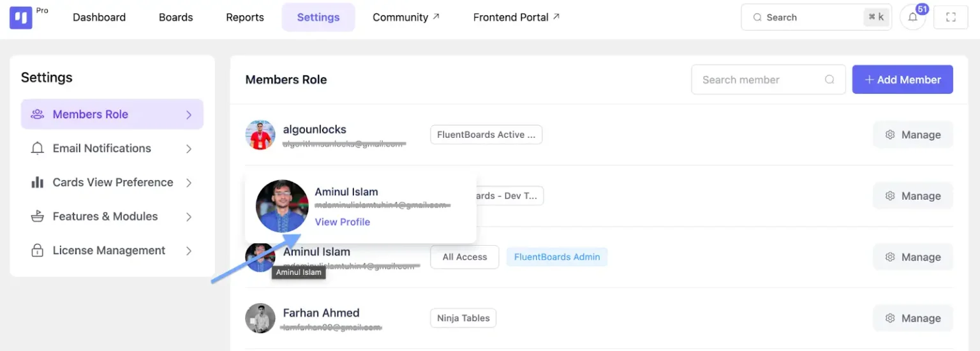The image size is (980, 351).
Task: Switch to the Dashboard tab
Action: [99, 17]
